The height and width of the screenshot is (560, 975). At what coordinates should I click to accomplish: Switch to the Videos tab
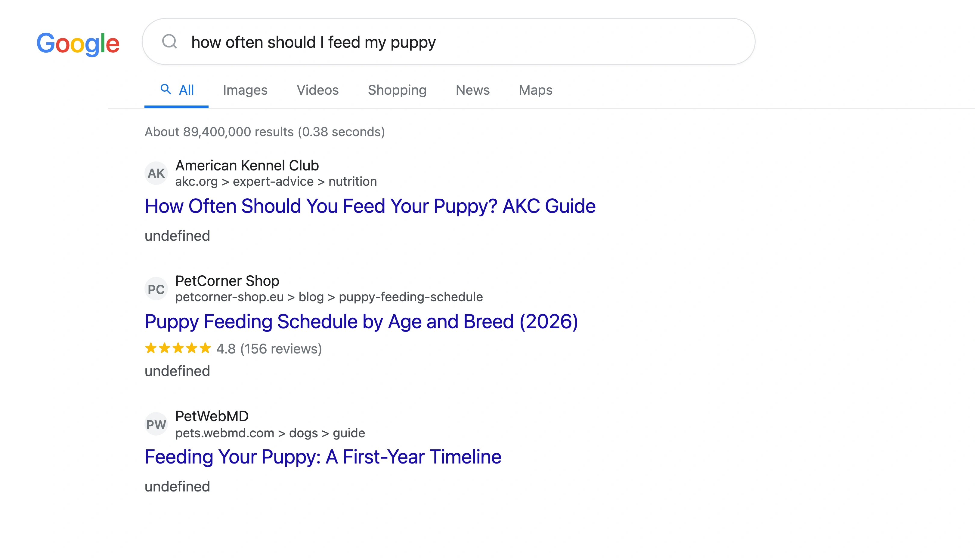[x=317, y=90]
